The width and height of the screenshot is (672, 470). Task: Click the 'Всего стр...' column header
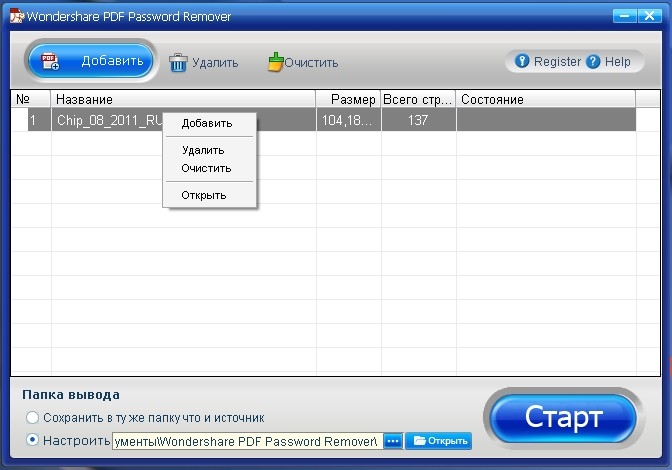coord(418,99)
